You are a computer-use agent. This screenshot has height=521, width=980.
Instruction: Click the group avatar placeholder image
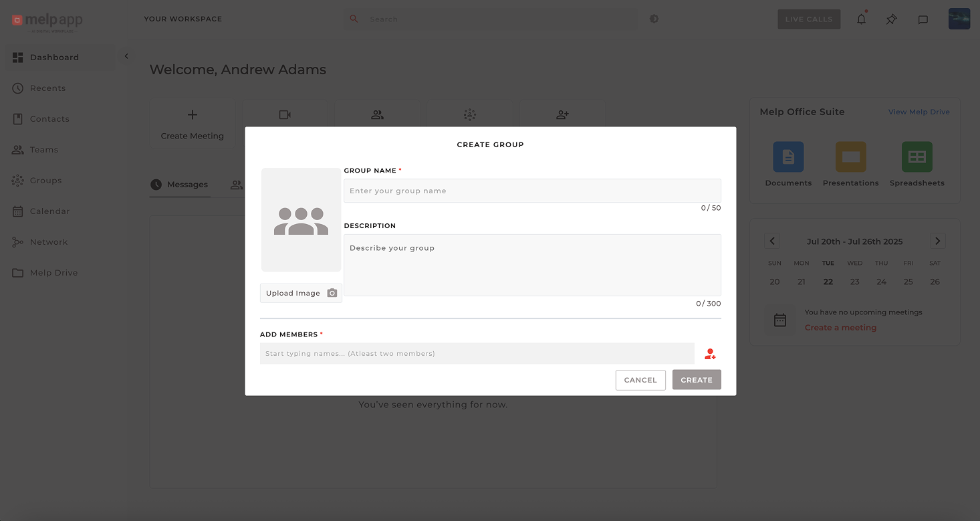point(301,220)
